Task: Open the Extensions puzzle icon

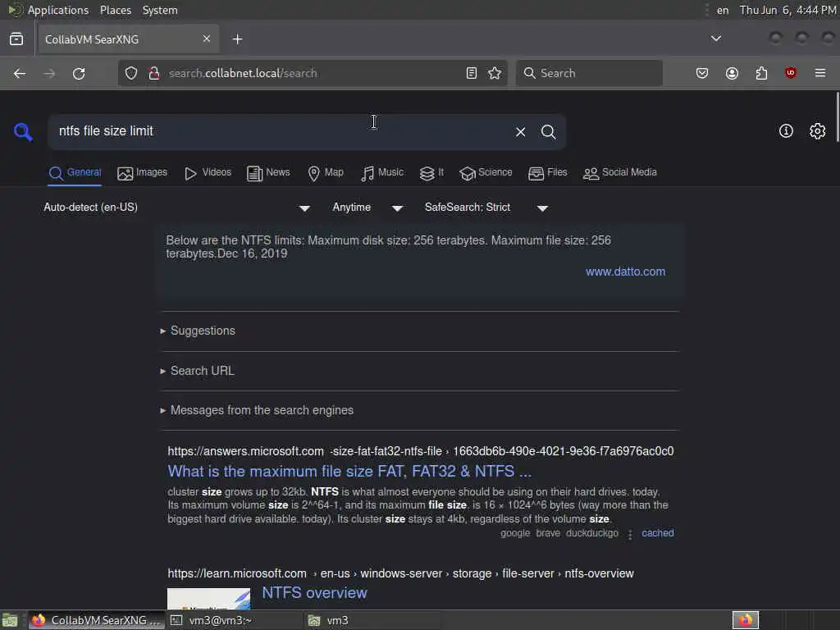Action: (x=761, y=73)
